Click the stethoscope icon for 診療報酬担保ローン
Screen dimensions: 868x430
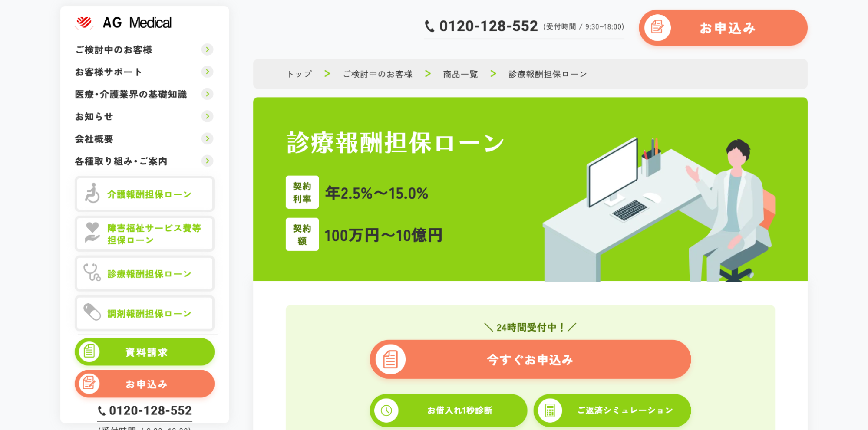92,272
